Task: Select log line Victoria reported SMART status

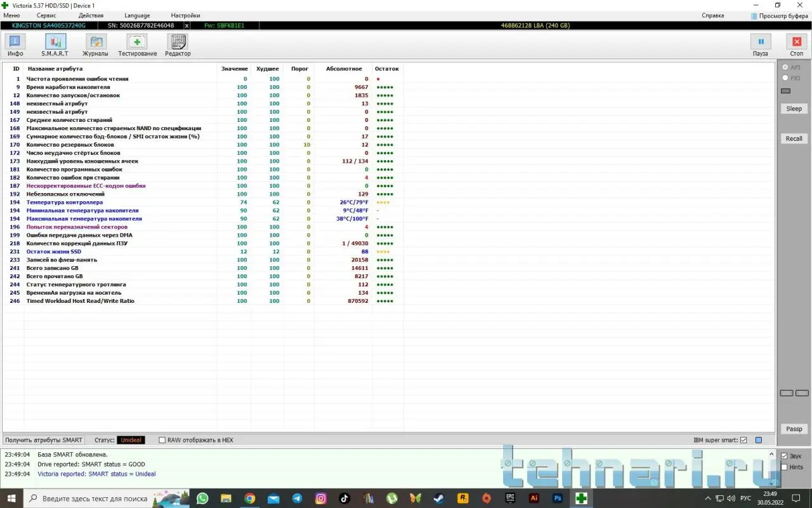Action: 96,474
